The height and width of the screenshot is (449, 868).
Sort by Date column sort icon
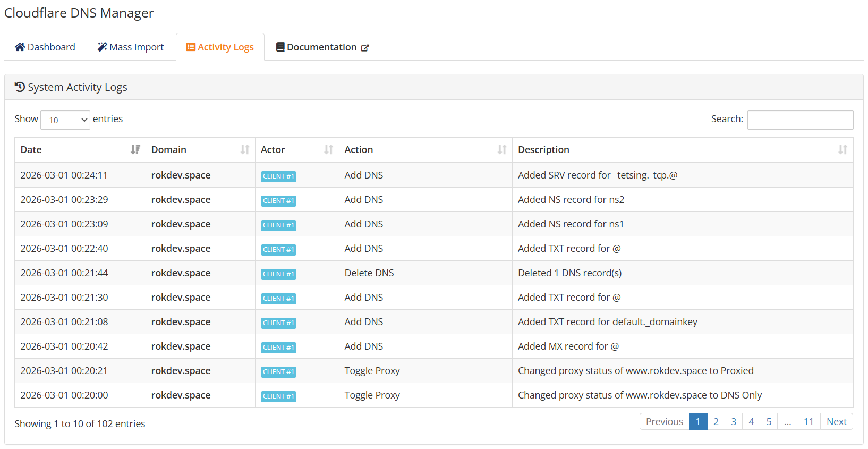[135, 149]
